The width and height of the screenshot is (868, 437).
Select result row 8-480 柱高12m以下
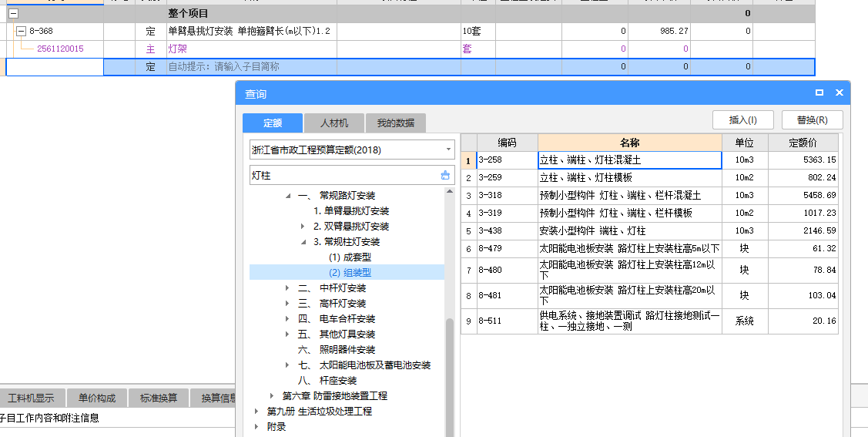pos(650,271)
